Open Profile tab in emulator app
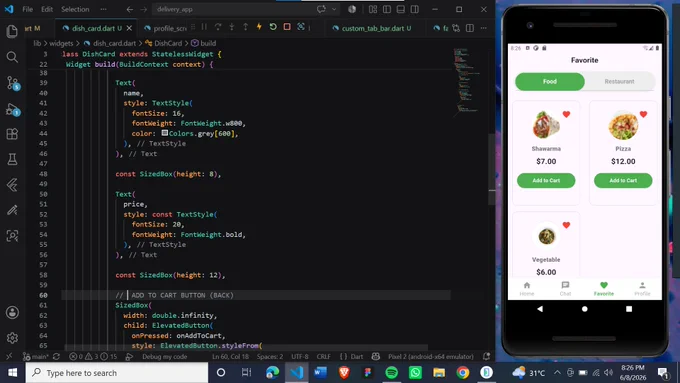The width and height of the screenshot is (680, 383). (642, 288)
